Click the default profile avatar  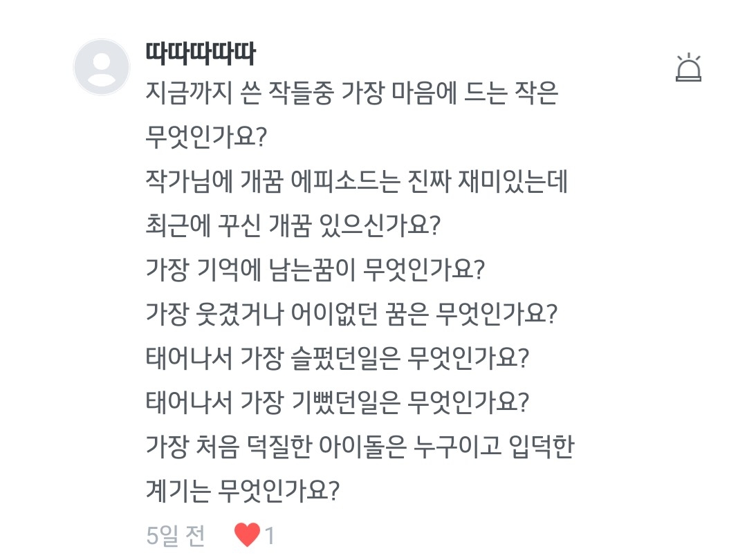point(102,67)
